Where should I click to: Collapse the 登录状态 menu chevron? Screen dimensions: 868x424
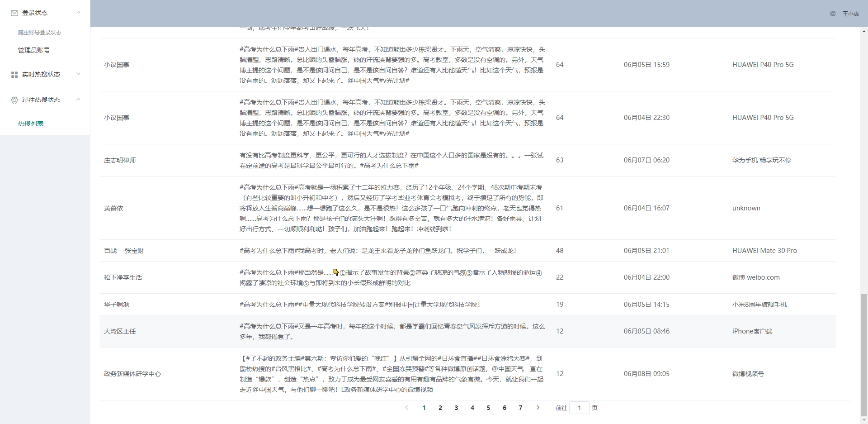pos(78,13)
